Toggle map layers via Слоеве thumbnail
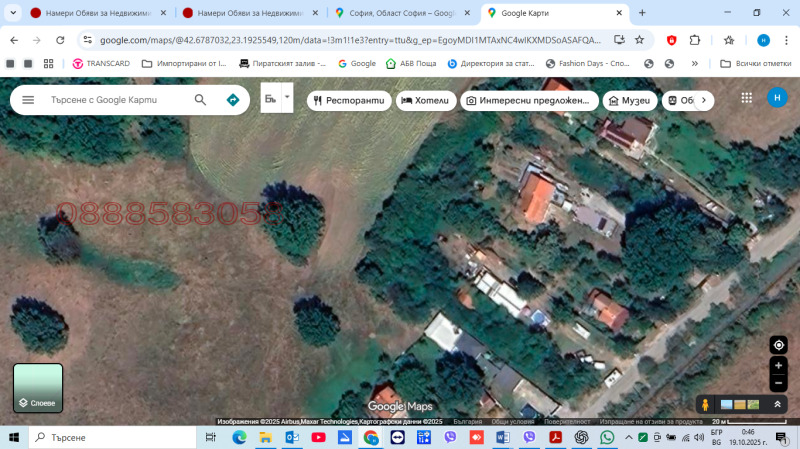The height and width of the screenshot is (449, 800). 38,388
